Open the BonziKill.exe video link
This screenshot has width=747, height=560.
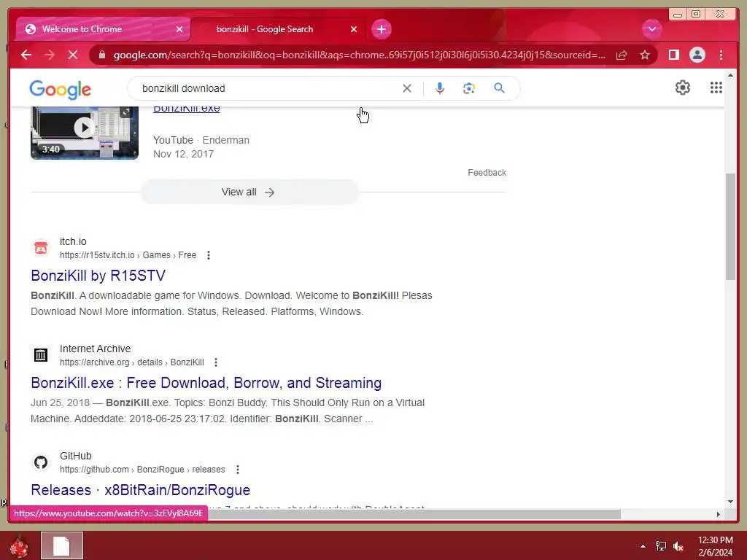[186, 109]
